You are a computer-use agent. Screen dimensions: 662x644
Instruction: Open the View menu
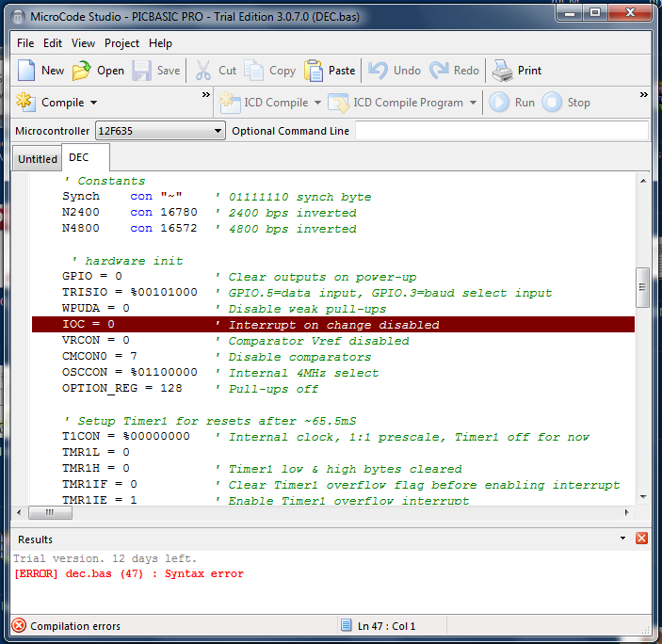(x=83, y=43)
